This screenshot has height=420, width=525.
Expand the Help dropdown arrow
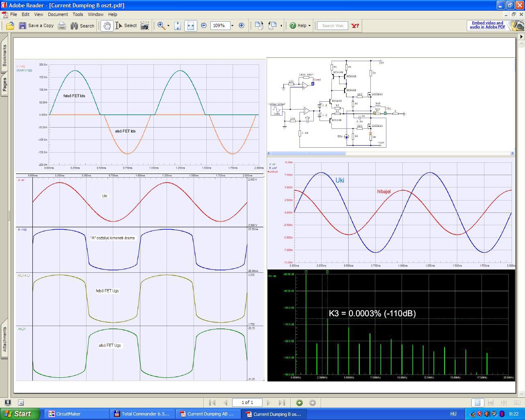click(309, 26)
